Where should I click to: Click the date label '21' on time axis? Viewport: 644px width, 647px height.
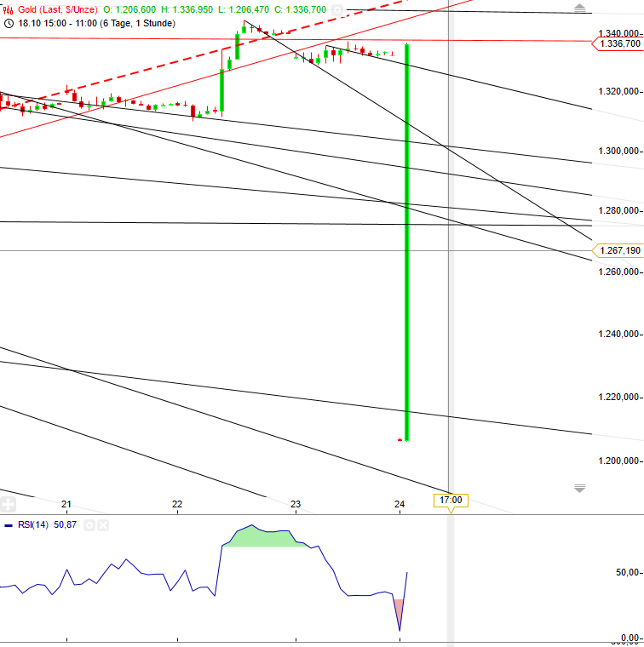(x=66, y=504)
